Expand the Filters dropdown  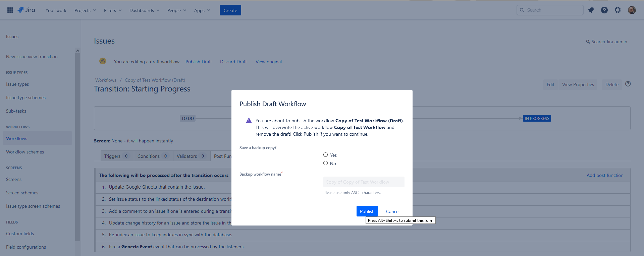coord(113,10)
